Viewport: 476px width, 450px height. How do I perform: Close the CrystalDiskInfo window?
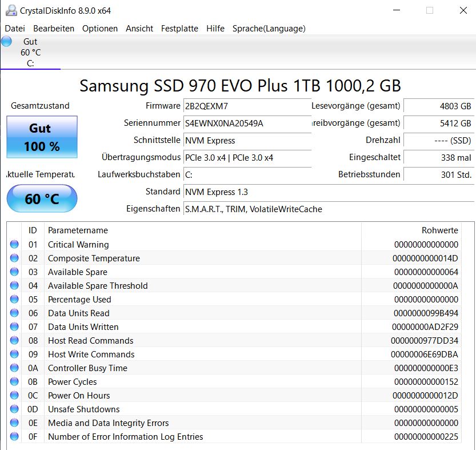pyautogui.click(x=463, y=10)
